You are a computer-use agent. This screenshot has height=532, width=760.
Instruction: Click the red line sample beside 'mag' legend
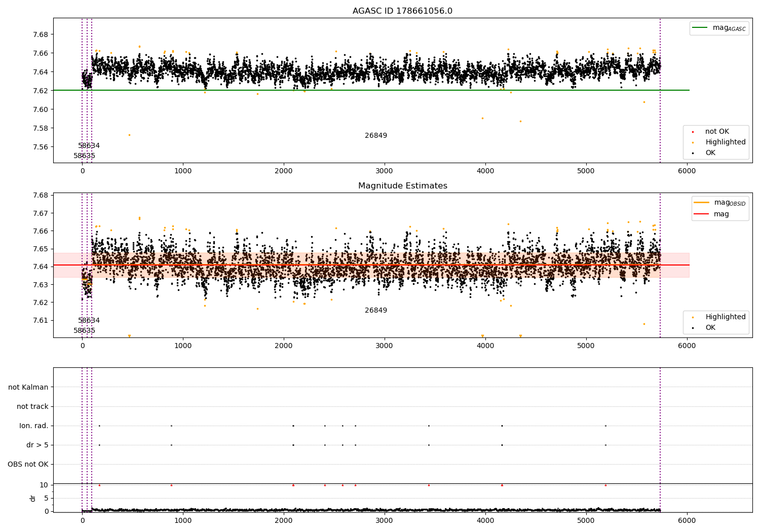pyautogui.click(x=702, y=214)
